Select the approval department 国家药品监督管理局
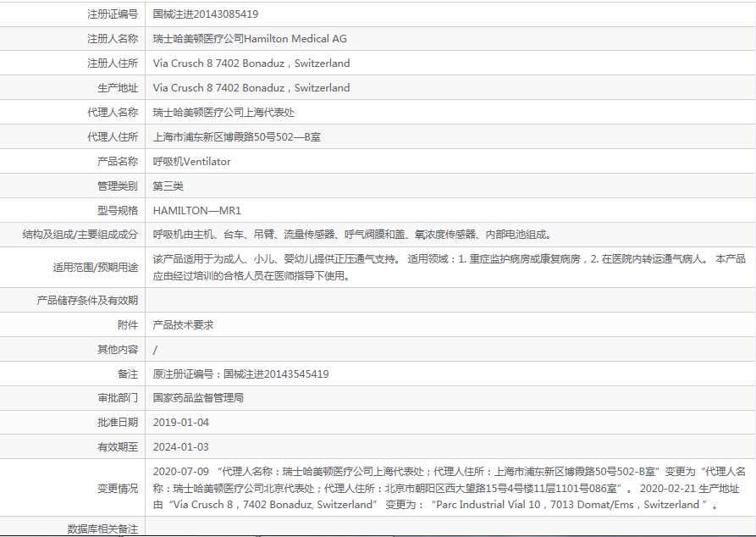Viewport: 756px width, 537px height. [198, 397]
